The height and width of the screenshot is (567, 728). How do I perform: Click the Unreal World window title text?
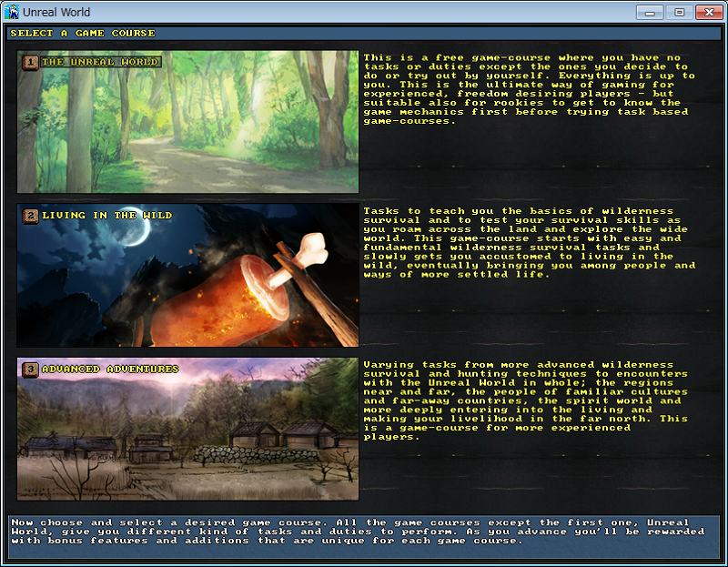(56, 12)
